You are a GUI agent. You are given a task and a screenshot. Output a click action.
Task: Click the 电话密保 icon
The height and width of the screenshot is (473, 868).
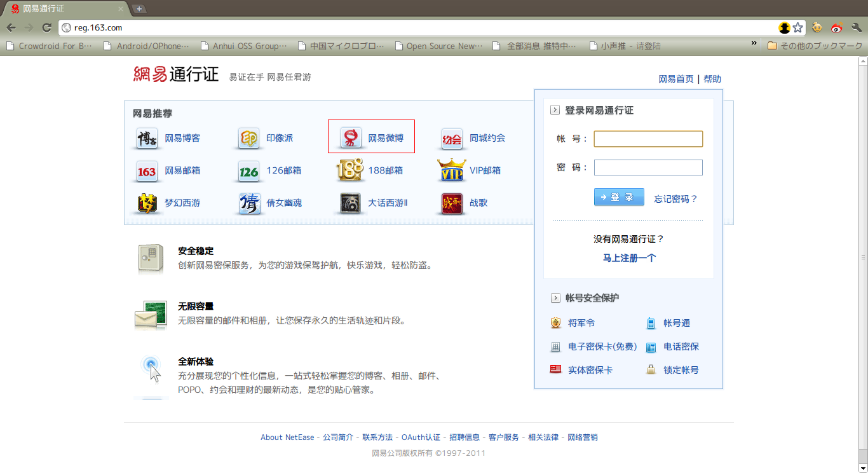651,346
